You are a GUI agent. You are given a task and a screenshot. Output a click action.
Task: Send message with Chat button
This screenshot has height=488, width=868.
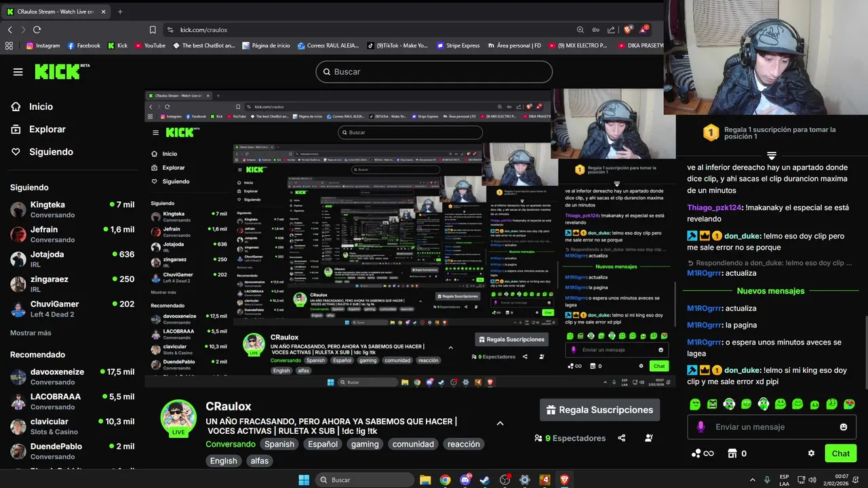point(840,453)
